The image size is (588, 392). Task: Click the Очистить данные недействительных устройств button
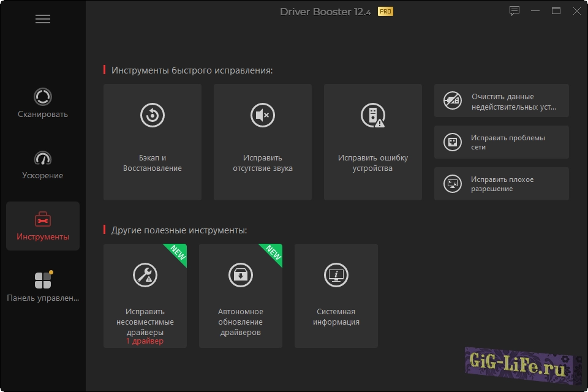[502, 101]
